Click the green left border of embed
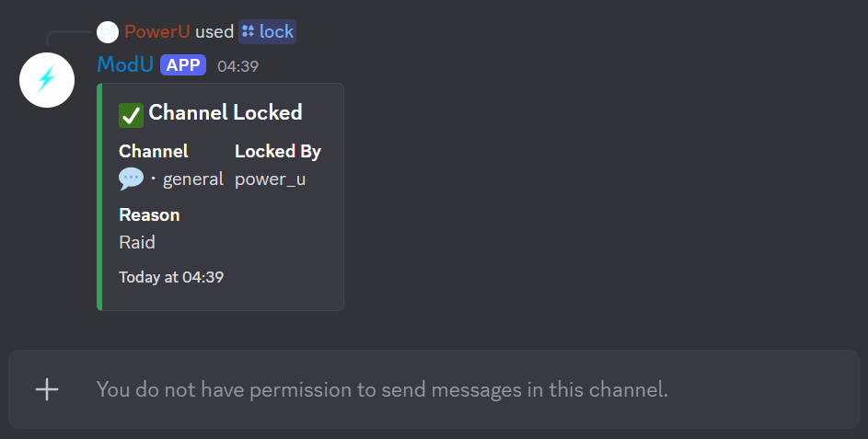This screenshot has width=868, height=439. 98,196
